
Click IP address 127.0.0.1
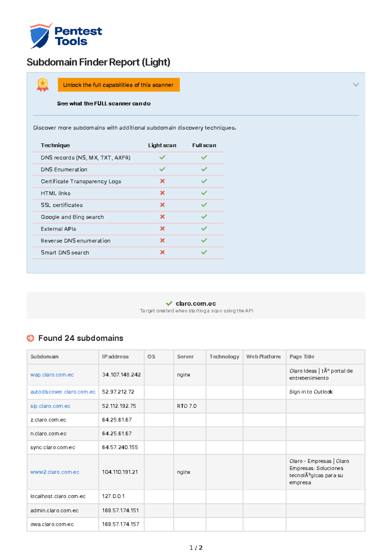(x=113, y=496)
